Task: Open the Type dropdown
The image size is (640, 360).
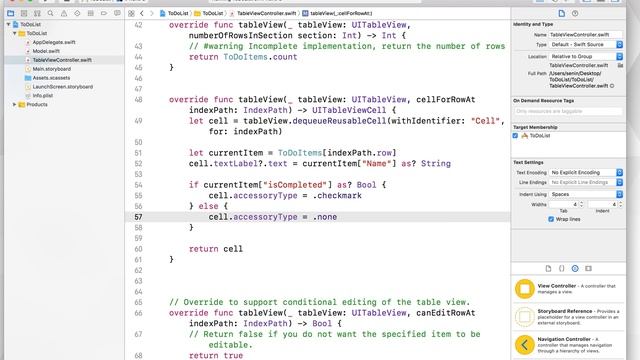Action: click(x=586, y=44)
